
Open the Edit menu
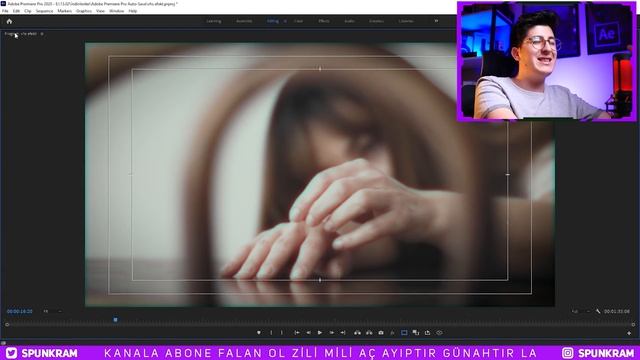click(16, 11)
